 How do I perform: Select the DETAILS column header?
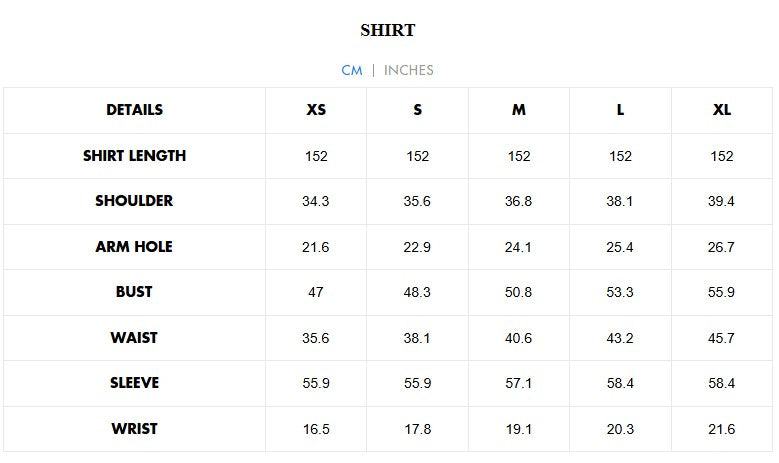[134, 110]
